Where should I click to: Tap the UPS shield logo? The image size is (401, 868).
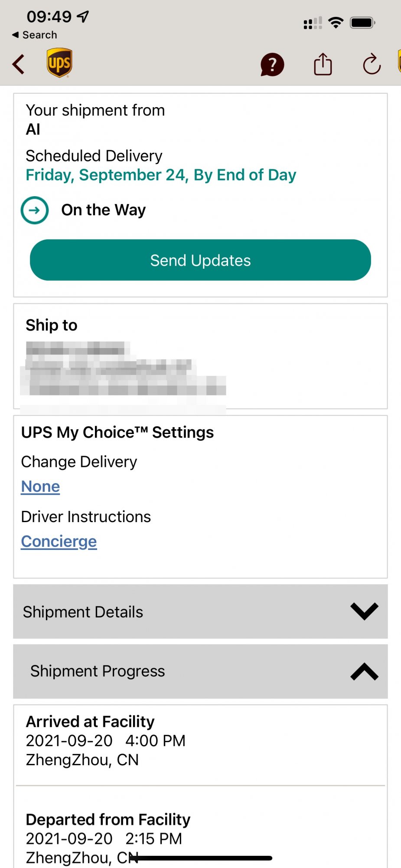tap(59, 63)
